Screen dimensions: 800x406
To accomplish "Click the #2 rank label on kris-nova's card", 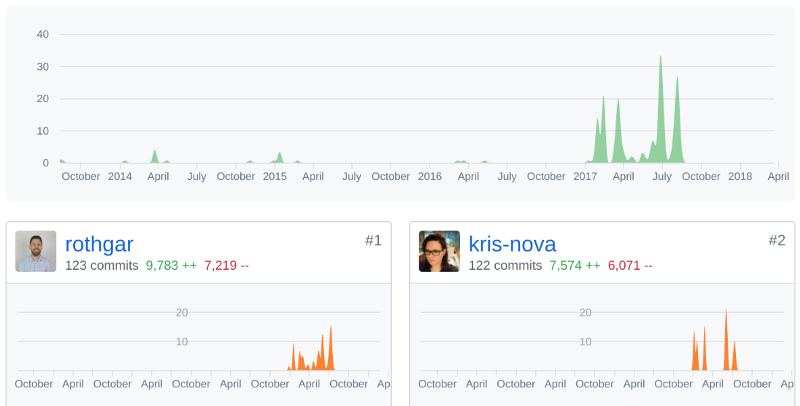I will click(777, 240).
